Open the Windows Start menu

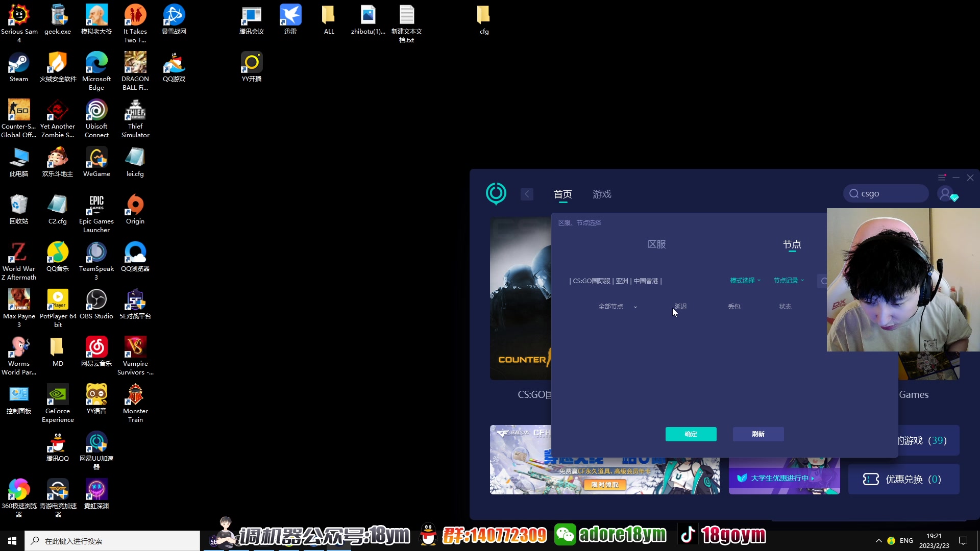(x=12, y=541)
